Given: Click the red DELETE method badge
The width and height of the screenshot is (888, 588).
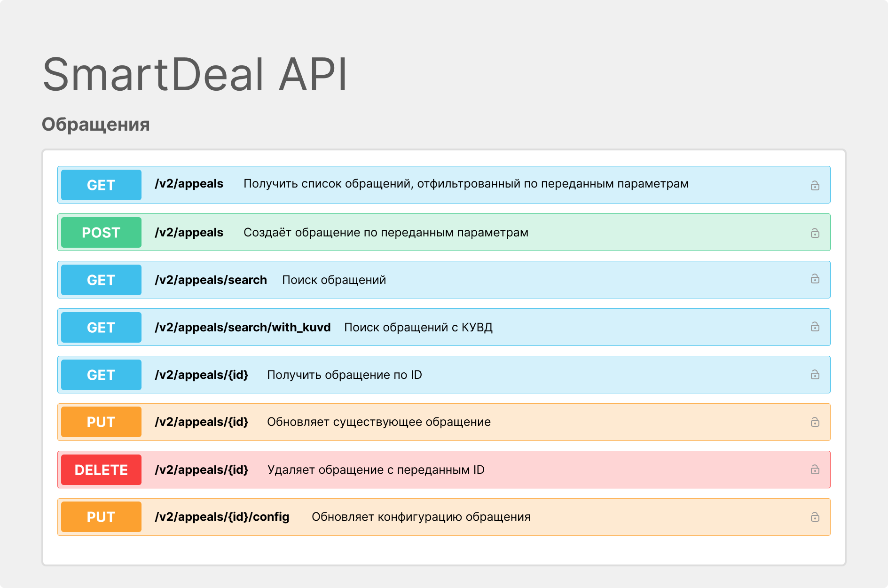Looking at the screenshot, I should pos(101,470).
